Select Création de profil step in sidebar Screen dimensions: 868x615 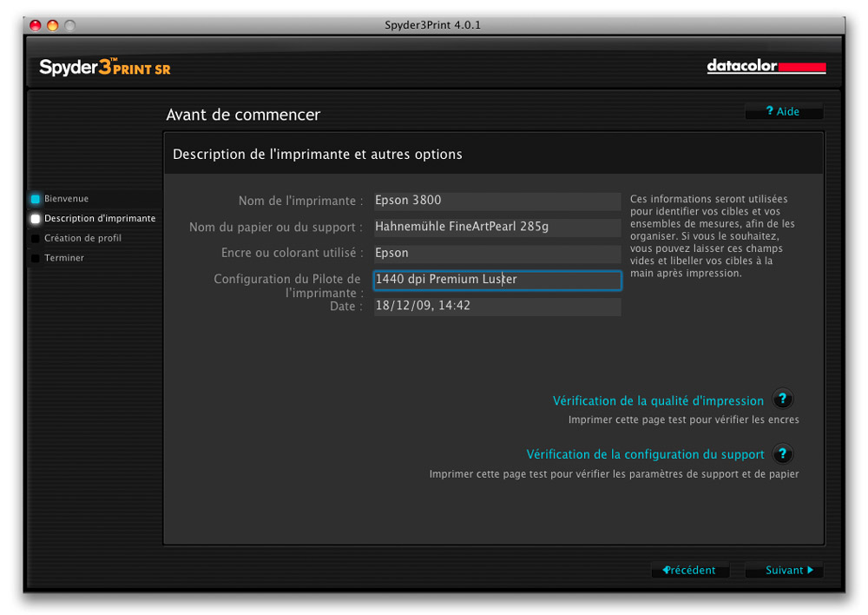click(x=82, y=238)
